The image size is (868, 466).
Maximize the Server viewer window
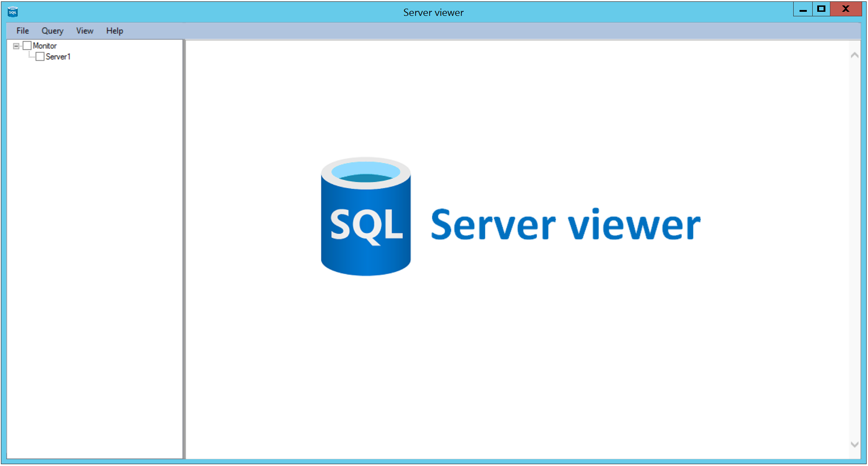point(821,9)
